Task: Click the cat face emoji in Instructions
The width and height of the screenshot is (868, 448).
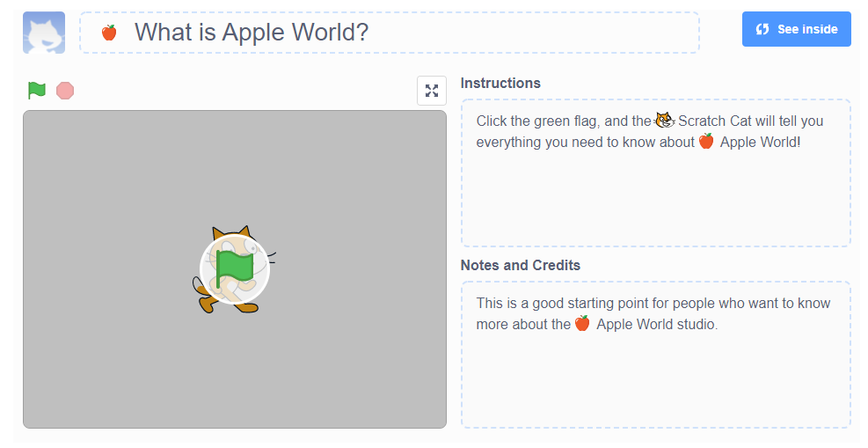Action: point(665,121)
